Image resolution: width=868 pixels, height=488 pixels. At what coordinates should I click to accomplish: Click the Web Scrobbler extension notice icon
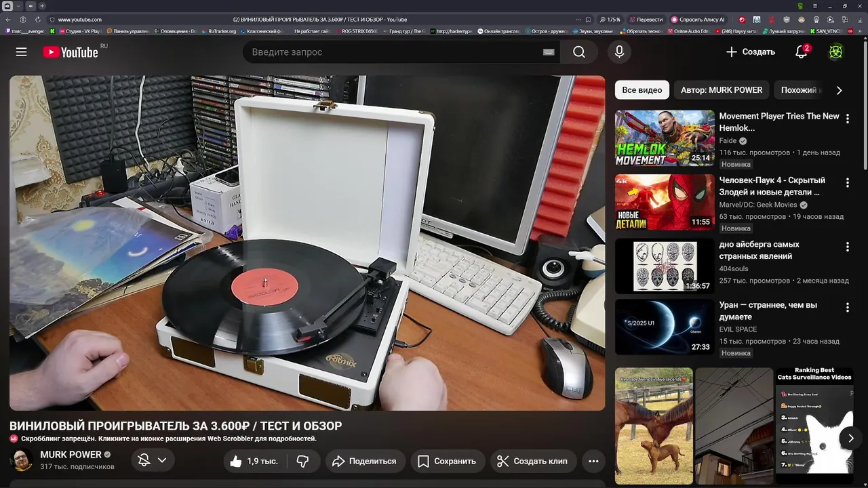(14, 439)
